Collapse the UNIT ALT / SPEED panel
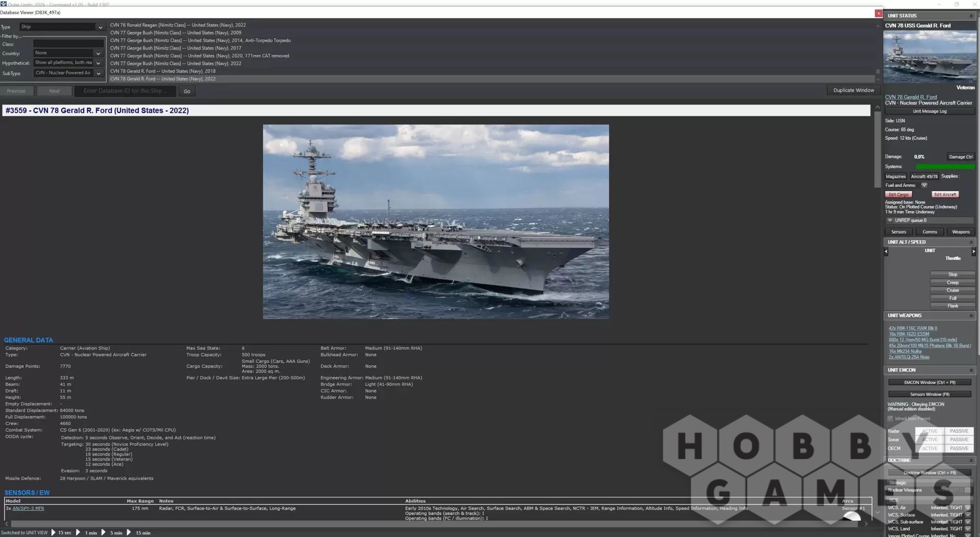Image resolution: width=980 pixels, height=537 pixels. pyautogui.click(x=971, y=242)
